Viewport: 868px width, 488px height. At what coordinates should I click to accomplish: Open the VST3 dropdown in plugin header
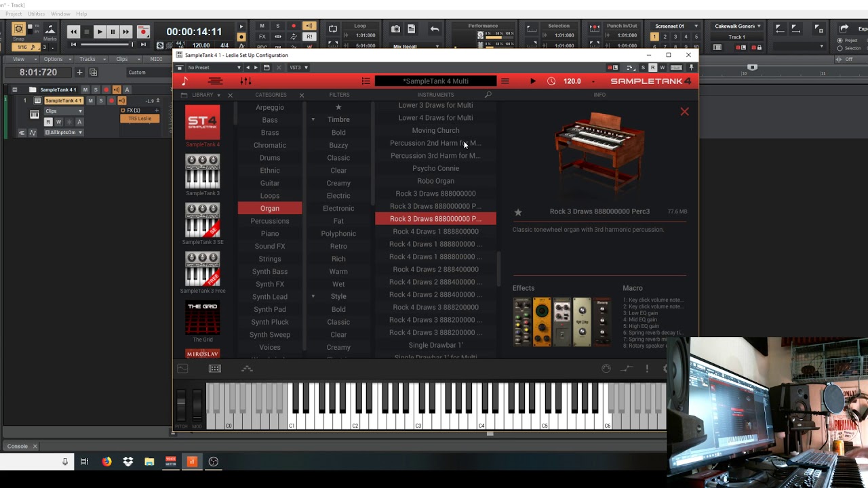[x=298, y=68]
